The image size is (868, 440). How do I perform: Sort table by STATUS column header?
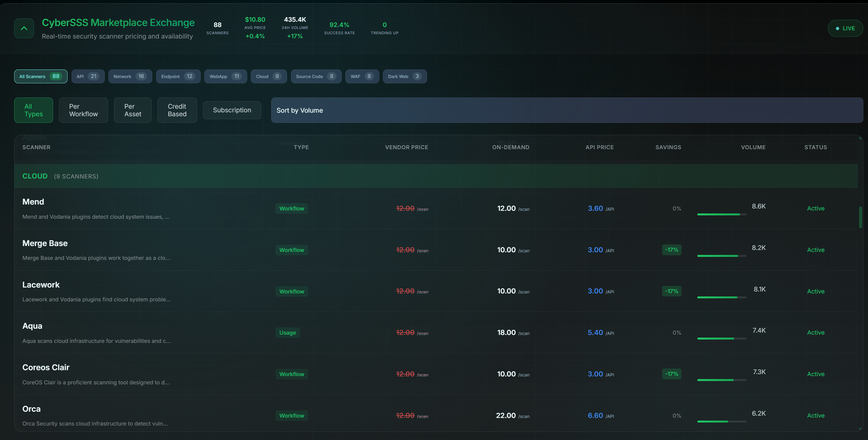(x=815, y=148)
